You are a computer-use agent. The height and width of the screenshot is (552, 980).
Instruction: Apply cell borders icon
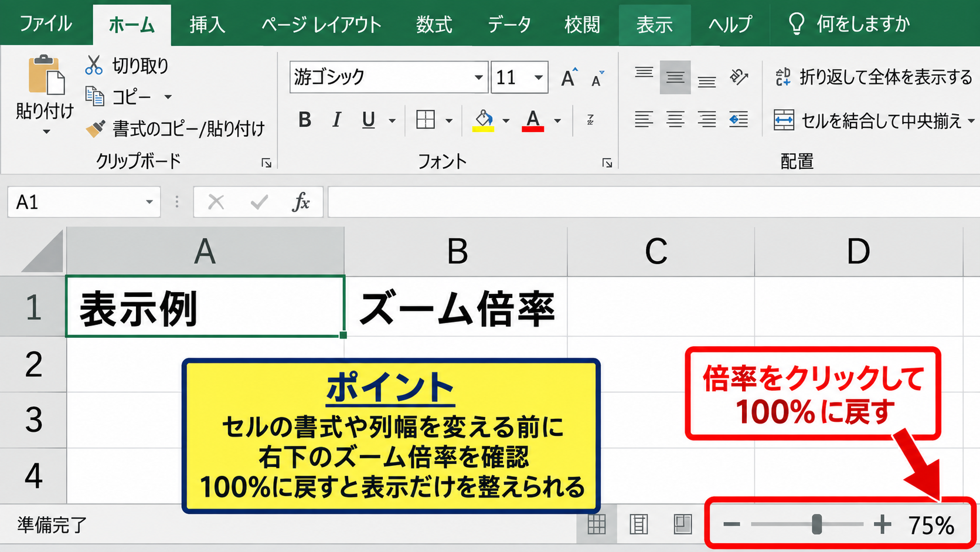tap(425, 120)
